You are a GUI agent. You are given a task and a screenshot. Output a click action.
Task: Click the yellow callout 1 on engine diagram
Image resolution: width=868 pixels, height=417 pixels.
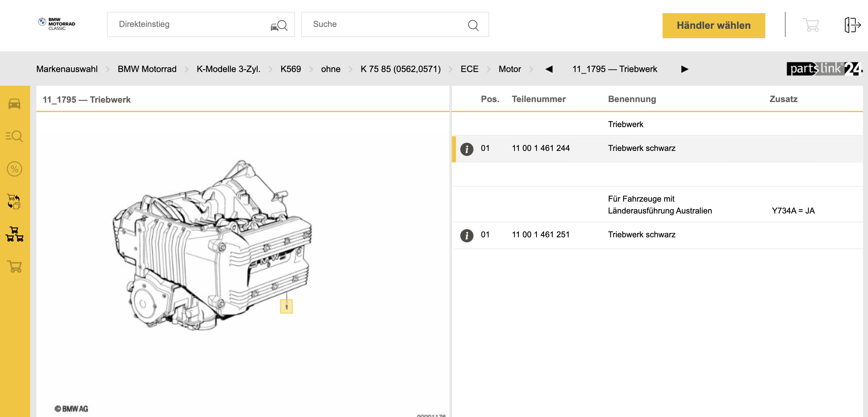tap(286, 306)
